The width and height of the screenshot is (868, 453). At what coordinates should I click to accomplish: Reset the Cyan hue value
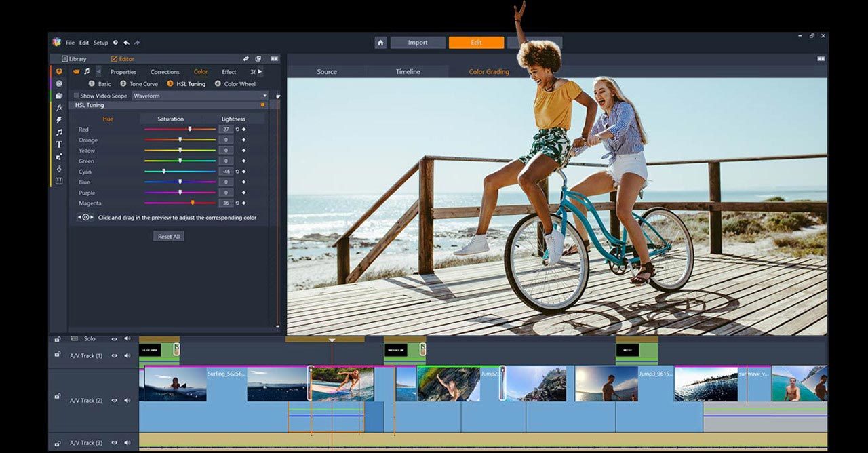(237, 172)
